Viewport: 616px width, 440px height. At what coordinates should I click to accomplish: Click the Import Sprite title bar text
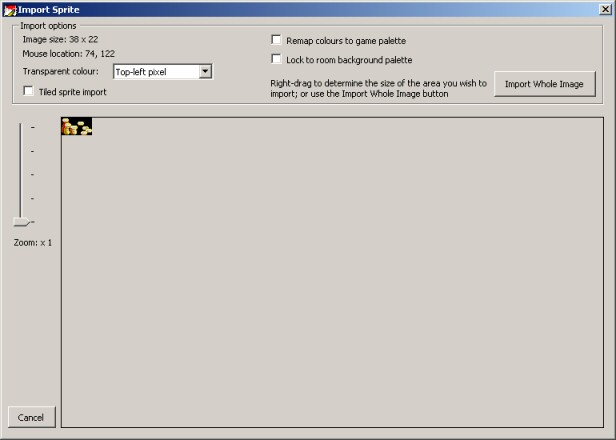(50, 9)
